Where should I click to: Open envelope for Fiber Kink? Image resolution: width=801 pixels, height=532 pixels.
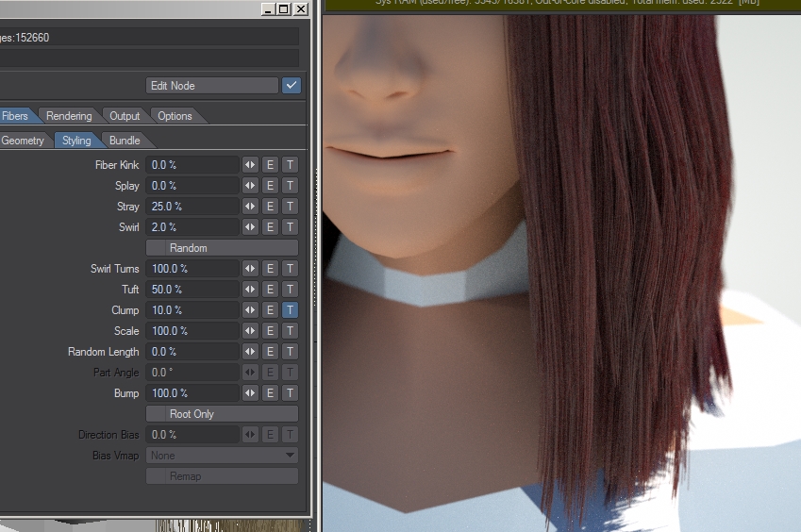coord(270,165)
